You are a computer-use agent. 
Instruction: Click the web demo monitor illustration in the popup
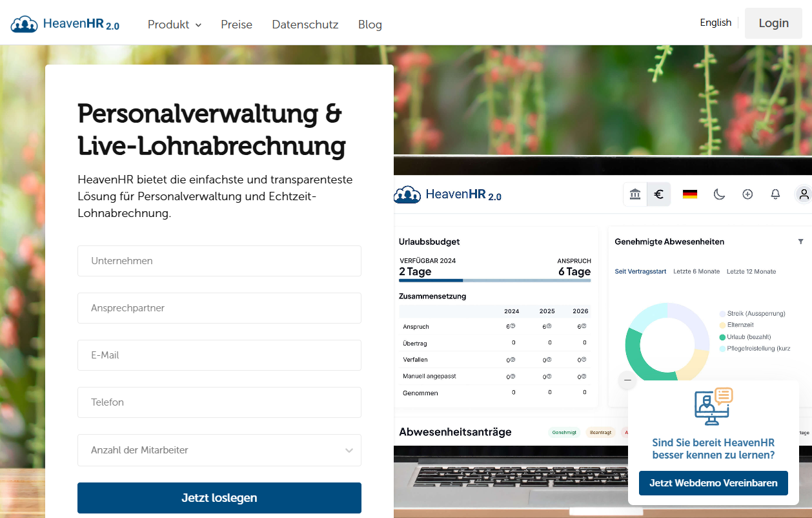pos(713,406)
